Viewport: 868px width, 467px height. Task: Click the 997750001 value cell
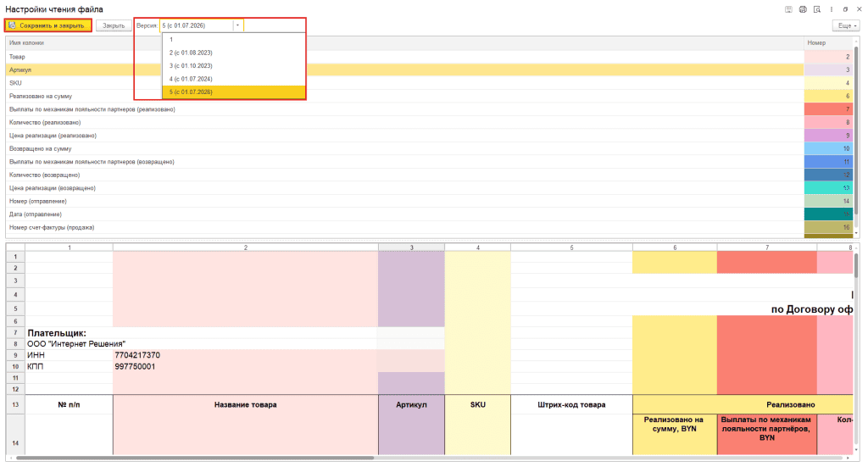click(246, 366)
